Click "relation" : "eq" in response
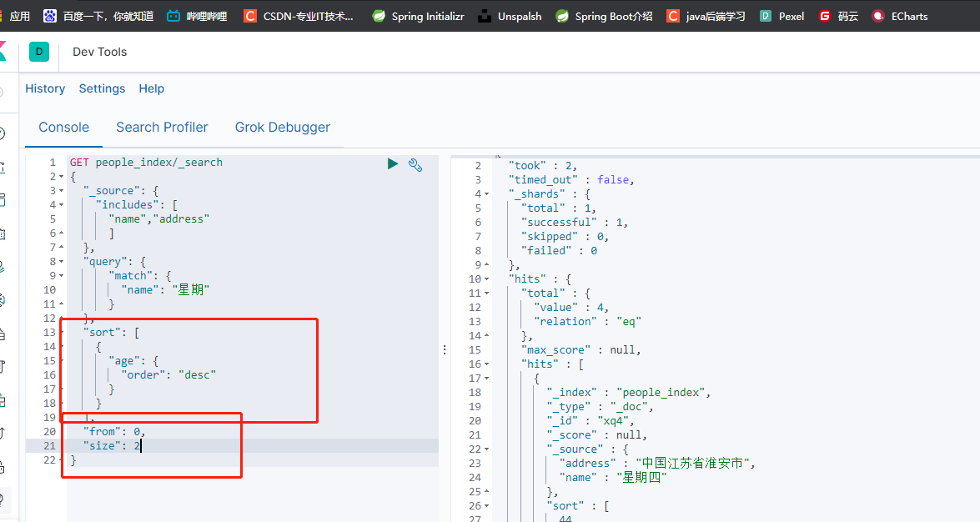 pyautogui.click(x=587, y=322)
